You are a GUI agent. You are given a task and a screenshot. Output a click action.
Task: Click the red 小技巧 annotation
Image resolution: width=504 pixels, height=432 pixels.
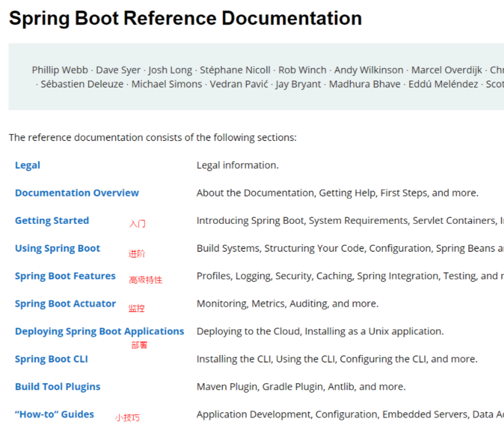(127, 418)
